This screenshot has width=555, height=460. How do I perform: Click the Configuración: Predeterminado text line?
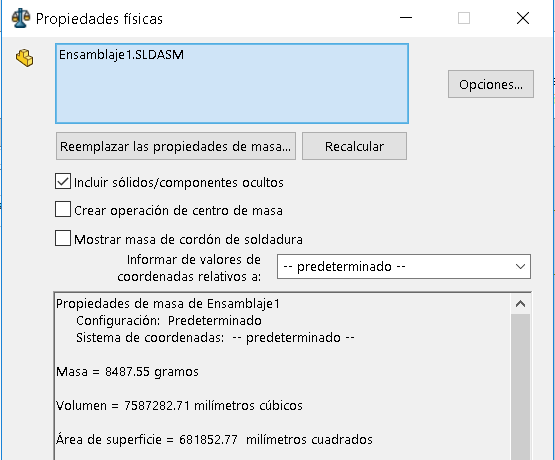coord(169,321)
